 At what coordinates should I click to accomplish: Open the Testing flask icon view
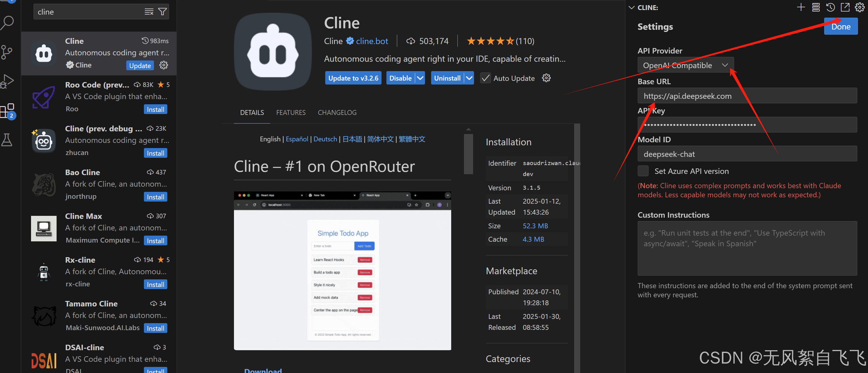7,139
